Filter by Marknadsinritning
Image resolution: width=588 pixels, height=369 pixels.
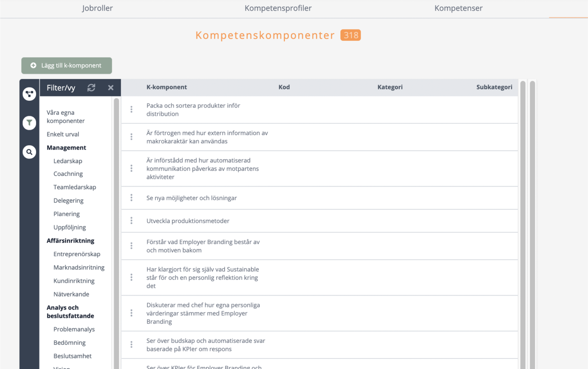click(x=79, y=267)
